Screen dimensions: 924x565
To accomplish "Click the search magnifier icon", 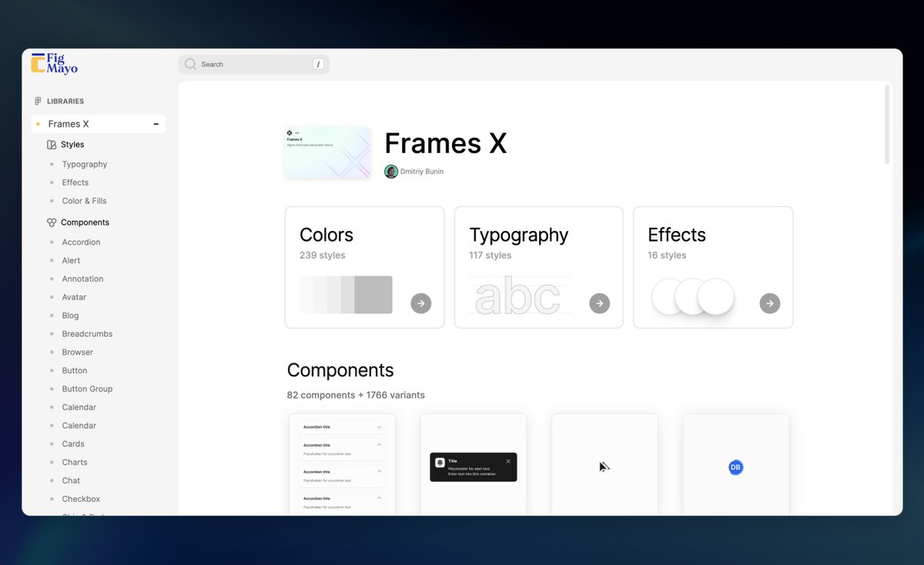I will click(190, 64).
